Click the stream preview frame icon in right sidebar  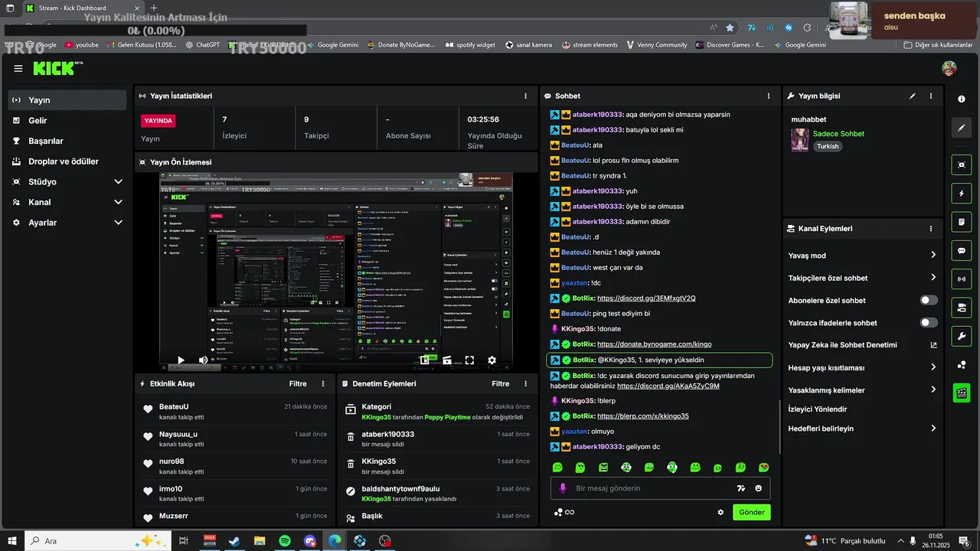click(x=962, y=165)
